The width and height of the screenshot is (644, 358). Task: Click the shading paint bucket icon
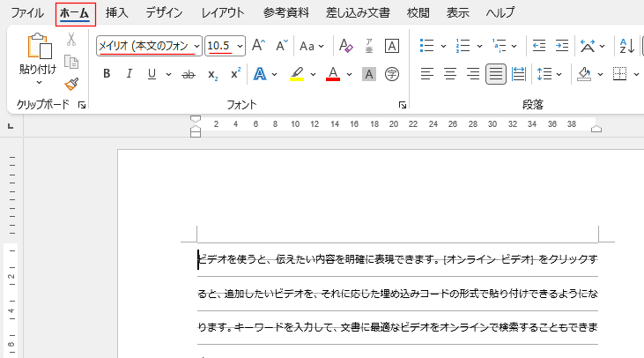click(583, 74)
